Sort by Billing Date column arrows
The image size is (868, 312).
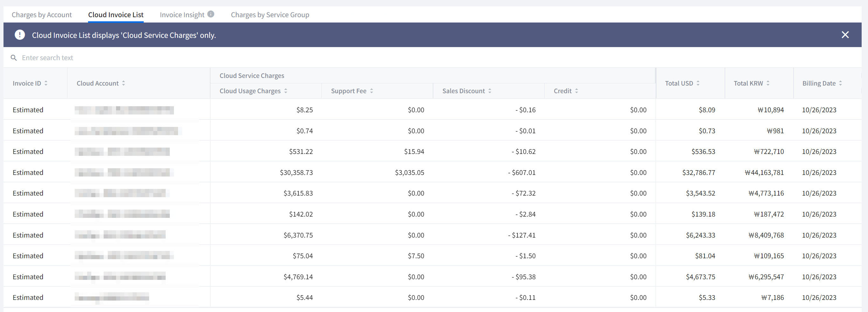(x=840, y=83)
